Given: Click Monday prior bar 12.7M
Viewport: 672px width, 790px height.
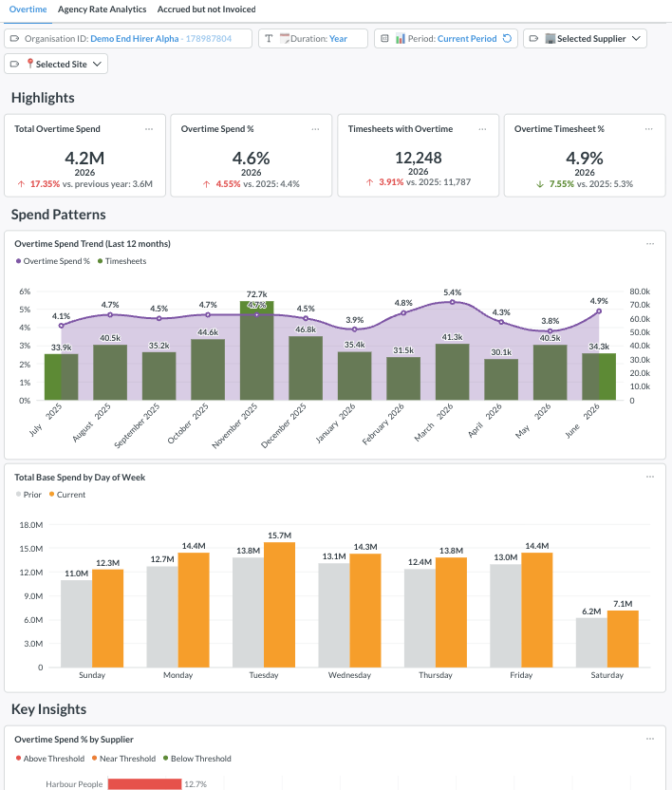Looking at the screenshot, I should (162, 616).
